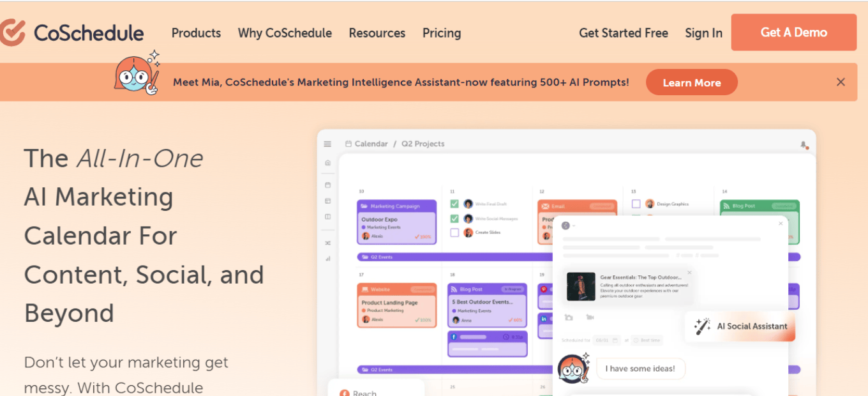868x396 pixels.
Task: Dismiss the Mia announcement banner
Action: (x=841, y=82)
